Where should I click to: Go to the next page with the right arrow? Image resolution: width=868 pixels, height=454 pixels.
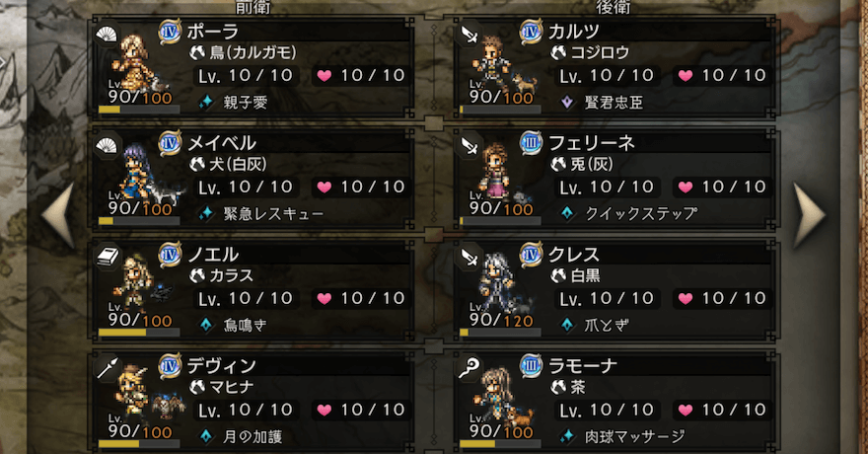809,215
